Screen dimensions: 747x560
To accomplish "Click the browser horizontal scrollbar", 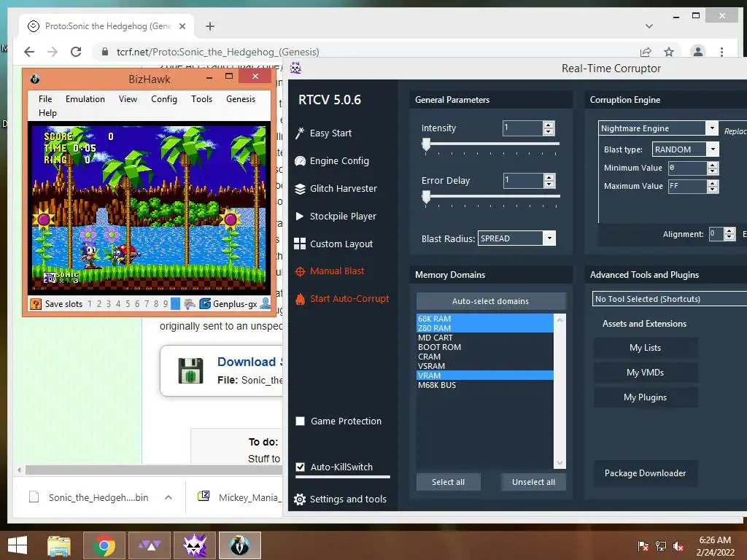I will coord(153,470).
